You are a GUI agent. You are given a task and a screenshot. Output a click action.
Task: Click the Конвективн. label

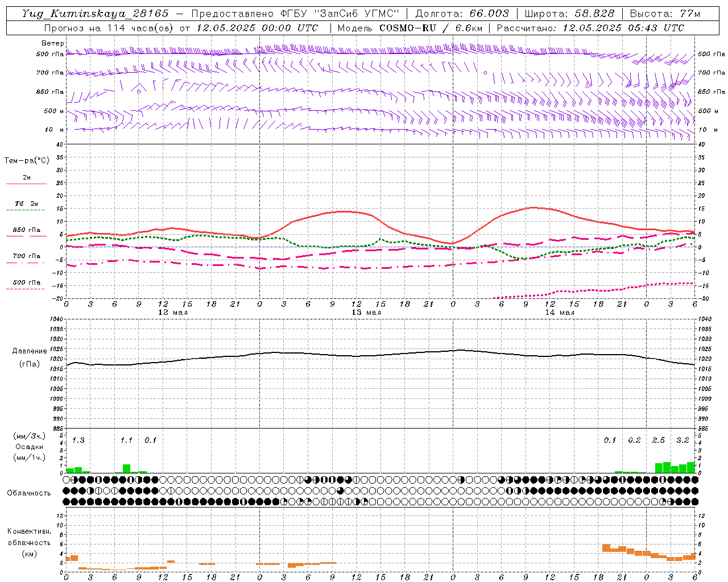click(x=29, y=531)
